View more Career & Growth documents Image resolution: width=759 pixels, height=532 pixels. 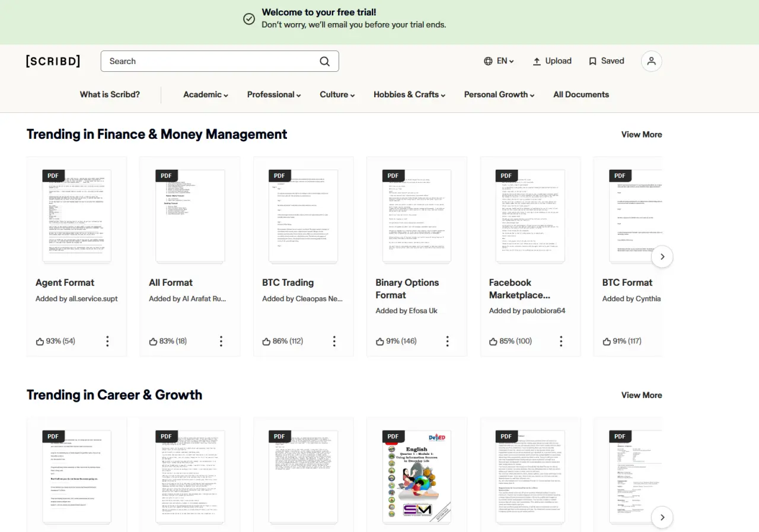pos(642,395)
